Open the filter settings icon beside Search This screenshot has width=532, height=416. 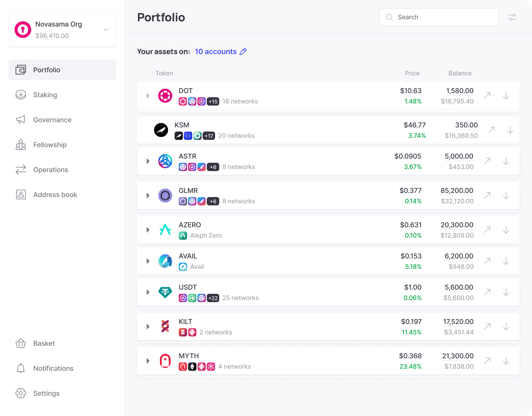tap(512, 17)
